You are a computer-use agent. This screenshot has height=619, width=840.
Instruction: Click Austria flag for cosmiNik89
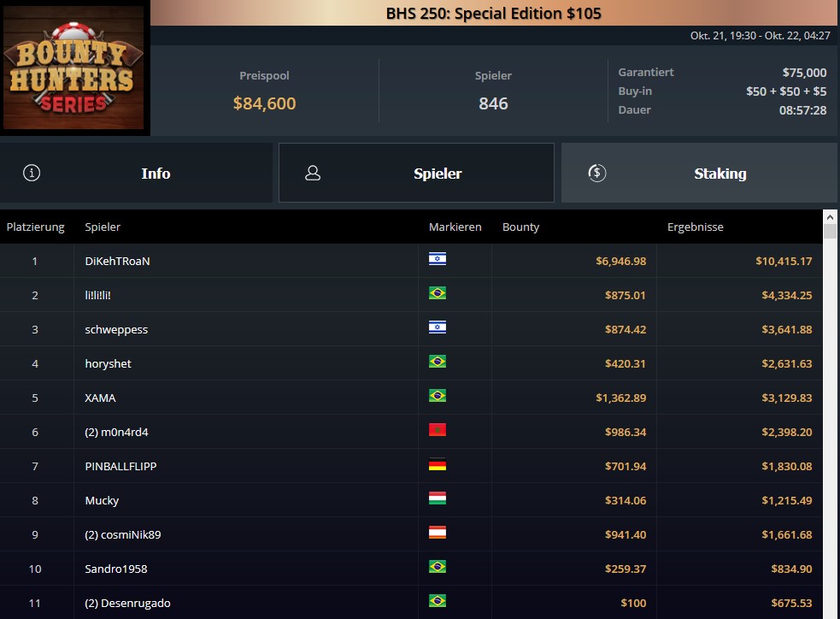tap(438, 533)
